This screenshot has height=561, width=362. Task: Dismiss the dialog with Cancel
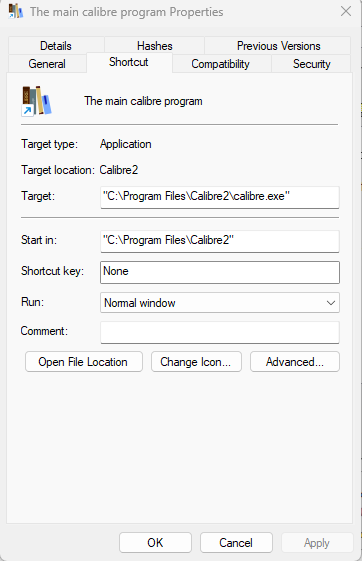[x=236, y=542]
